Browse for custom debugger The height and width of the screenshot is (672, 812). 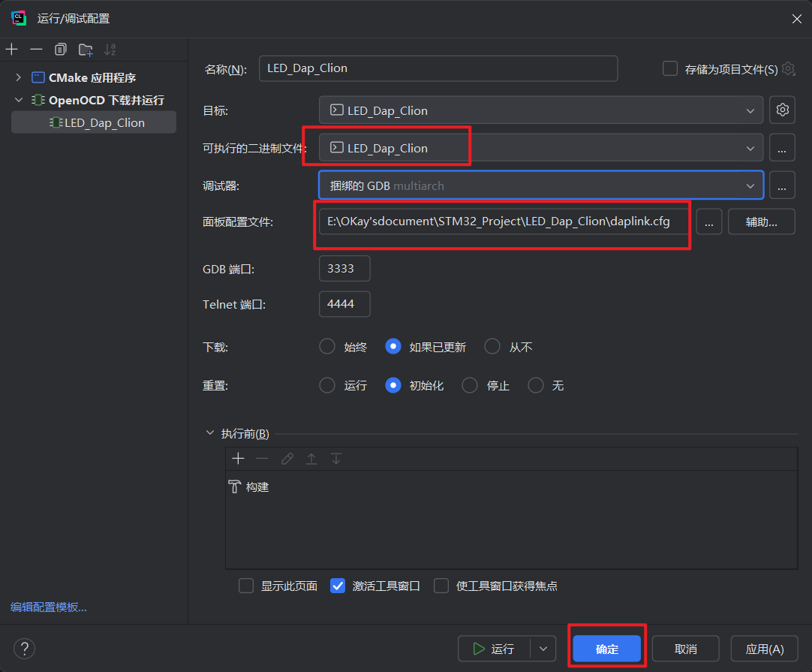pyautogui.click(x=782, y=185)
